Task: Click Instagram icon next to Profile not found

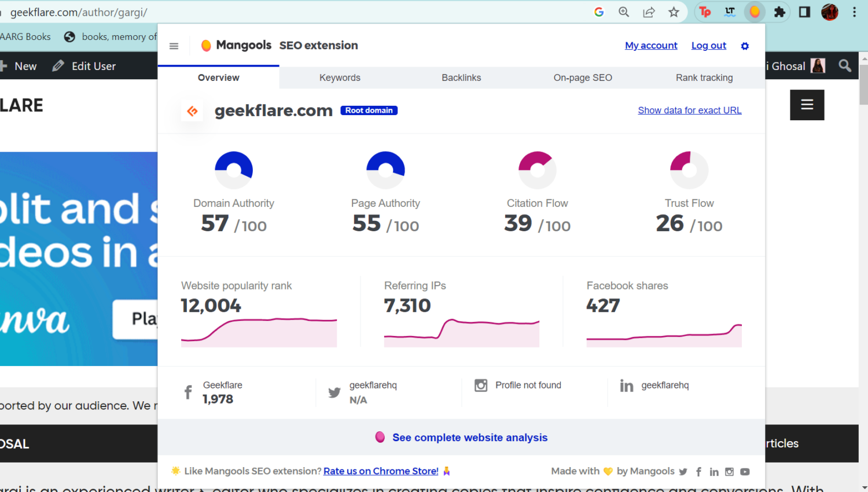Action: click(x=481, y=385)
